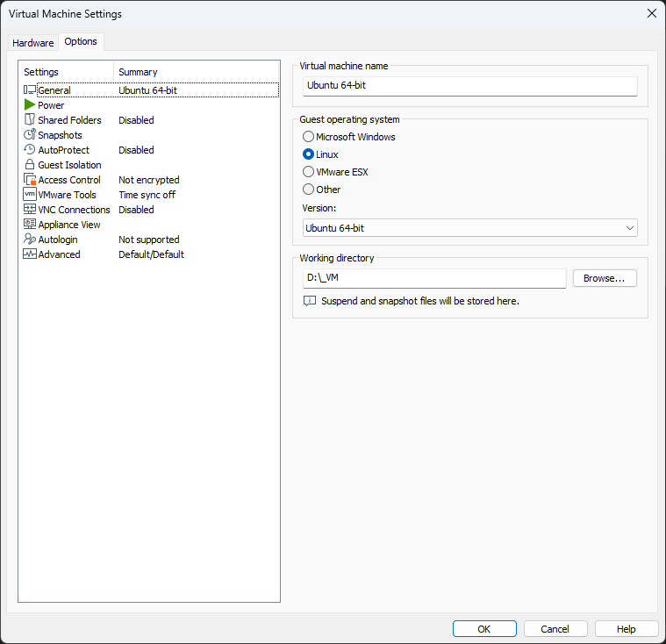Click the Power green arrow icon
Image resolution: width=666 pixels, height=644 pixels.
(x=30, y=105)
